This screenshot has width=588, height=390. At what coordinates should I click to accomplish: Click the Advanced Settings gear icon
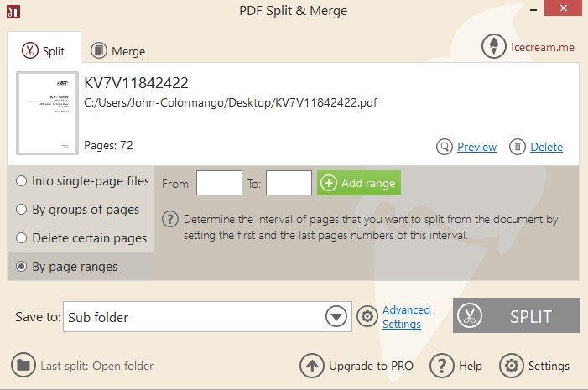click(x=367, y=316)
